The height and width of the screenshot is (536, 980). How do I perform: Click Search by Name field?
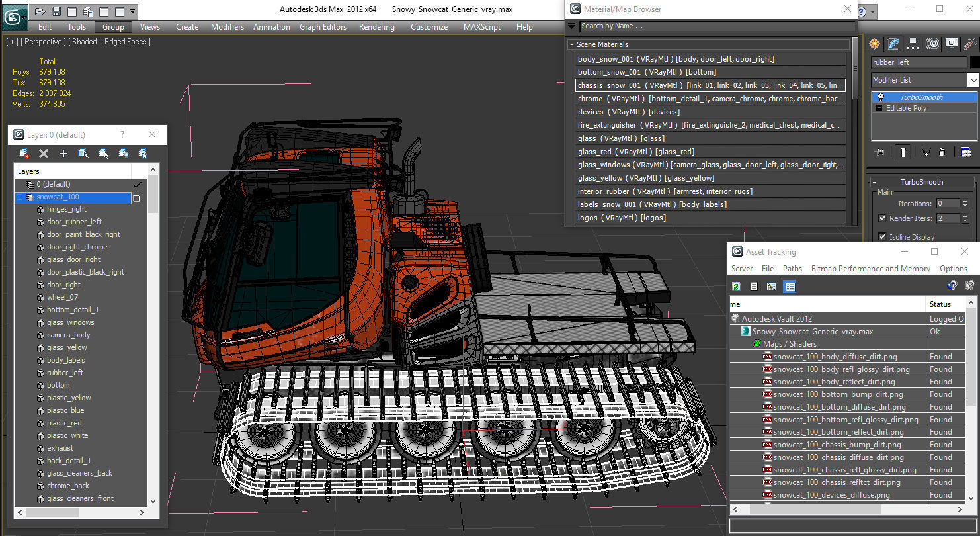717,26
